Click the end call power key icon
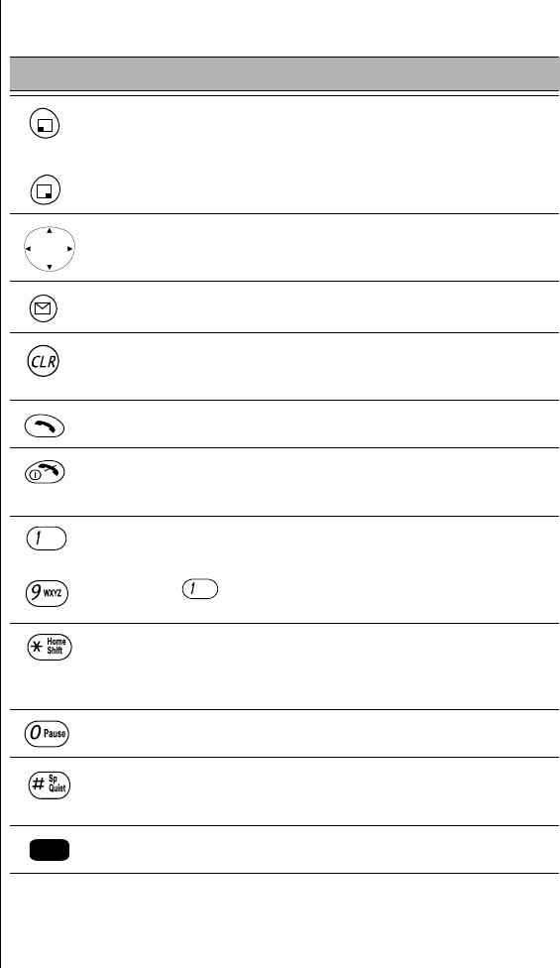The width and height of the screenshot is (560, 968). (45, 472)
